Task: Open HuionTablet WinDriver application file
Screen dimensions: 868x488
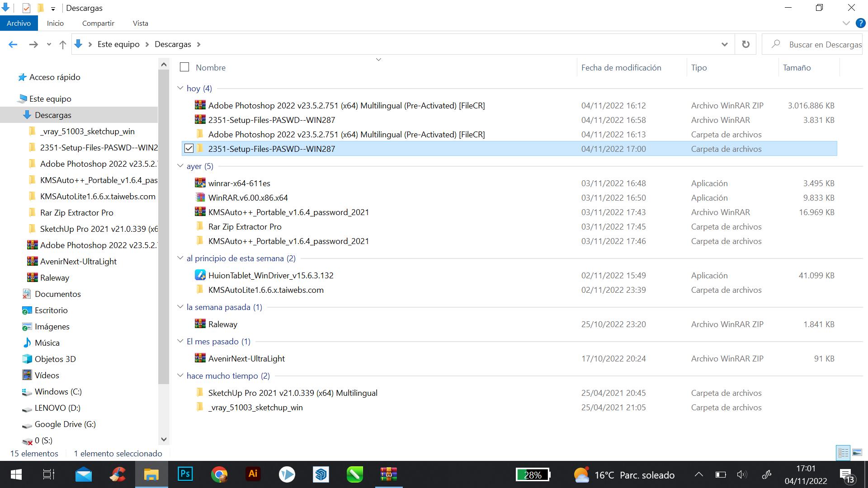Action: click(270, 276)
